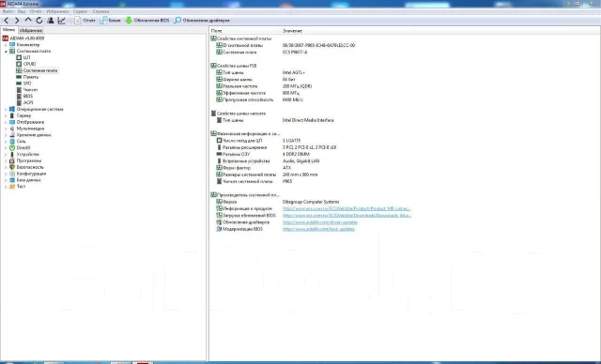Screen dimensions: 601x364
Task: Click the Значение column header
Action: (292, 31)
